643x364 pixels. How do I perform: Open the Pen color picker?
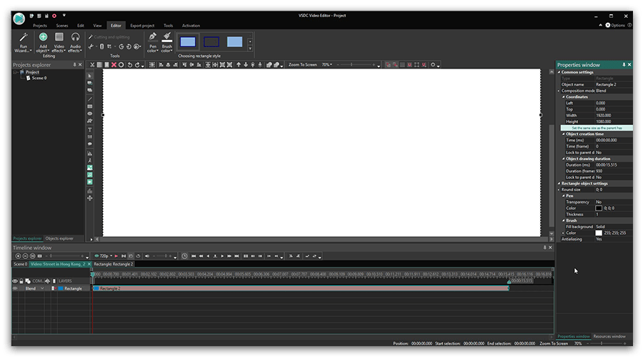[x=153, y=43]
